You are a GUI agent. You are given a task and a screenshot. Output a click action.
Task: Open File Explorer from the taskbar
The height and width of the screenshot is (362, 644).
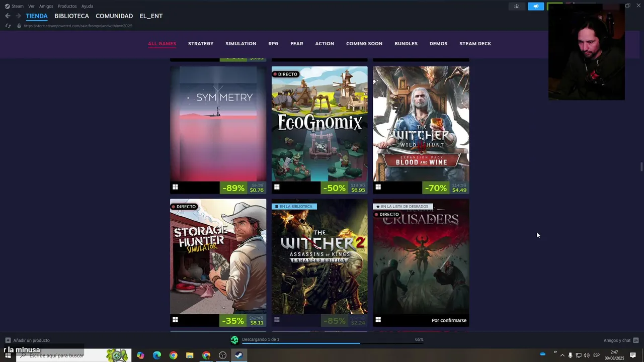click(190, 355)
